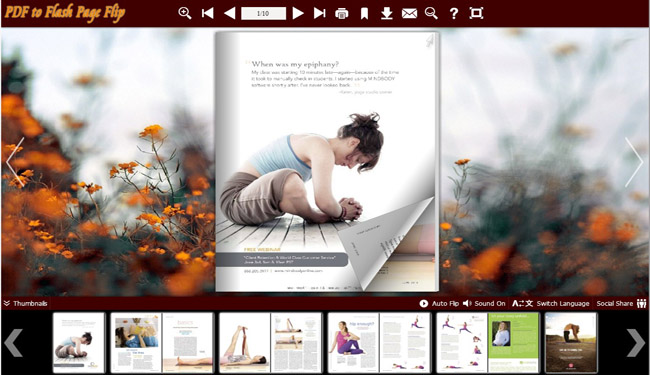This screenshot has width=650, height=375.
Task: Click the download icon
Action: pos(386,14)
